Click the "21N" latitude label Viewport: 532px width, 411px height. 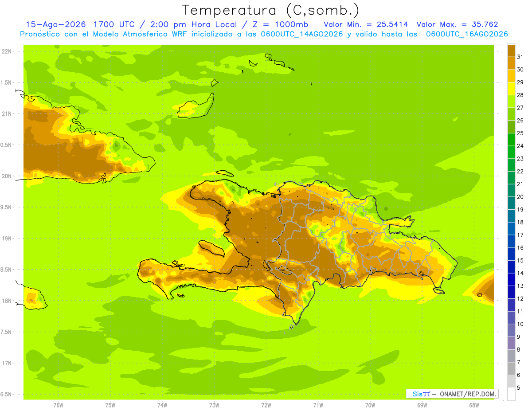pos(7,114)
